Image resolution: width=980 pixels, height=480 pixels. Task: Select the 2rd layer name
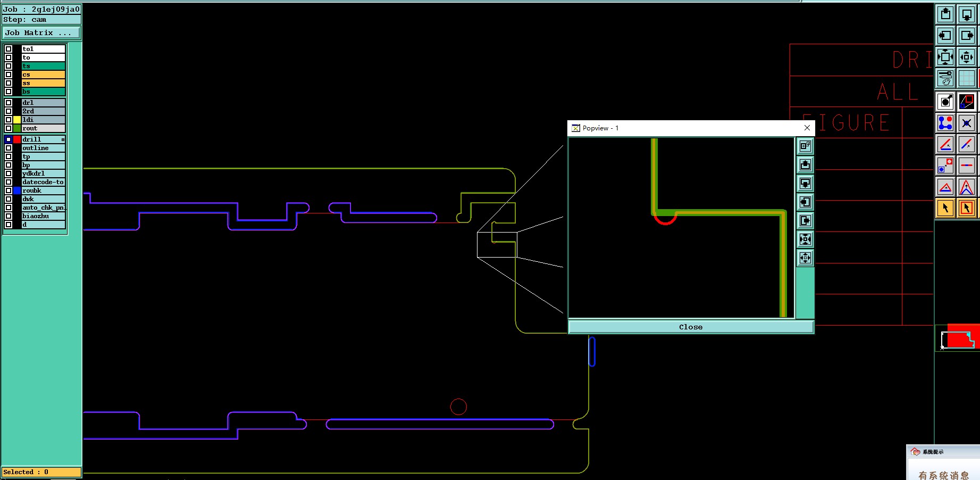click(43, 111)
